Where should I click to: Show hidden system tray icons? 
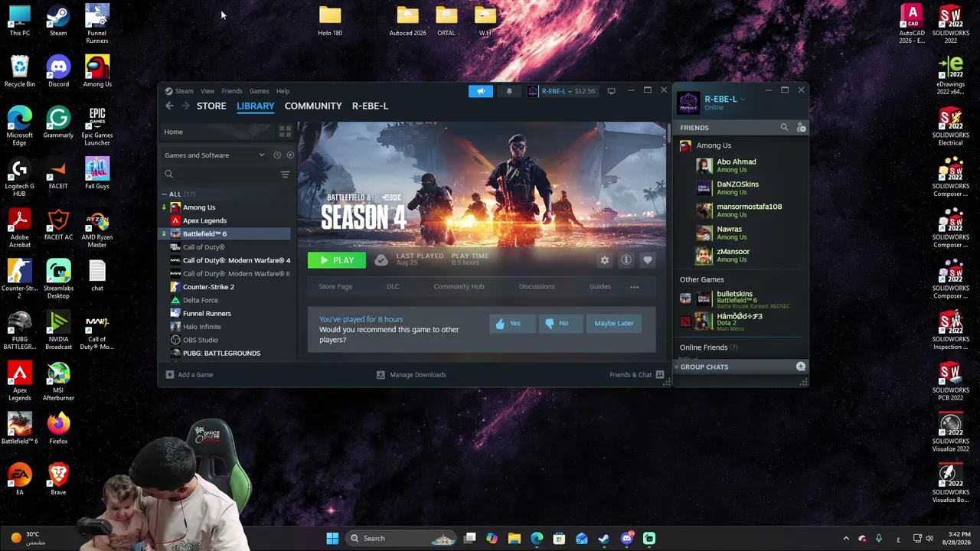[x=846, y=539]
